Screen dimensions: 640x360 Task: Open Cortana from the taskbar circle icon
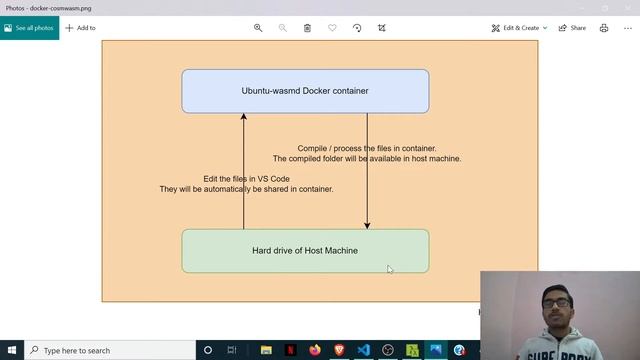208,350
